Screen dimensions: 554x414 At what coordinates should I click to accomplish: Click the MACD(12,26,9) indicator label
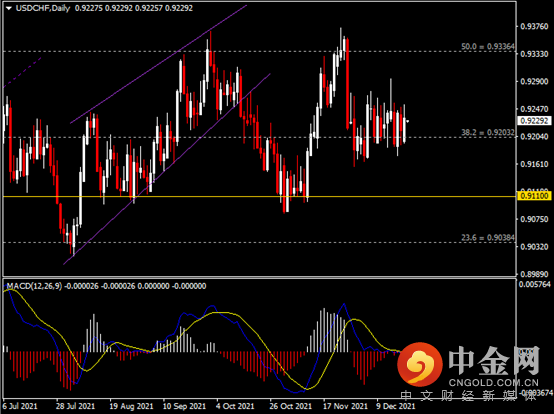coord(34,286)
